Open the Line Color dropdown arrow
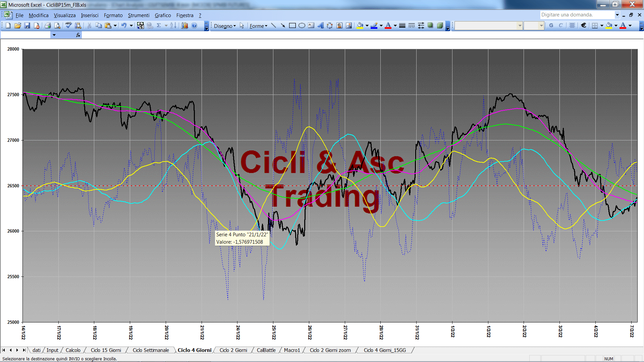 coord(381,25)
